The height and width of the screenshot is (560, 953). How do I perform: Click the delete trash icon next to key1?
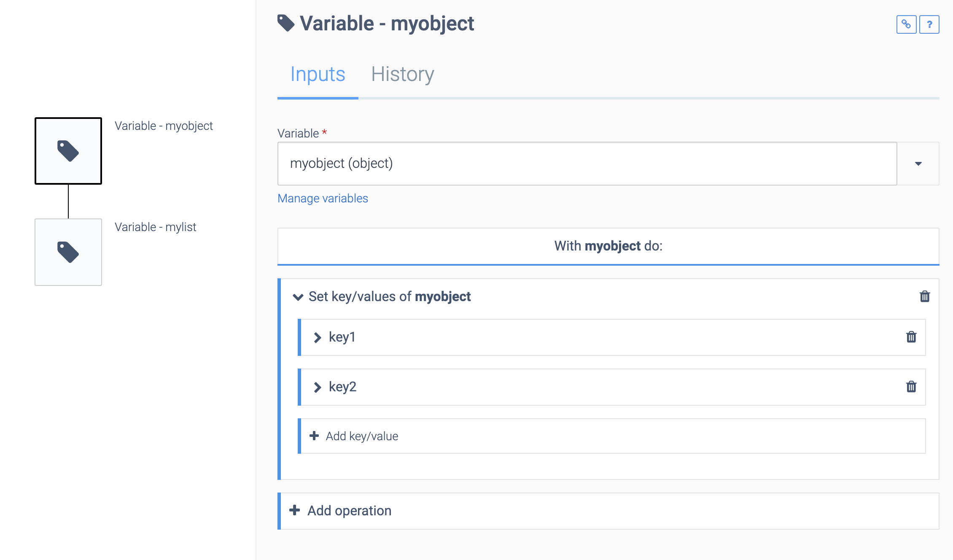tap(912, 337)
